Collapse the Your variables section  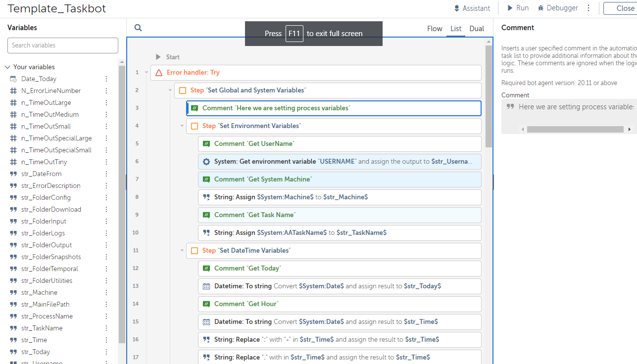click(x=7, y=67)
